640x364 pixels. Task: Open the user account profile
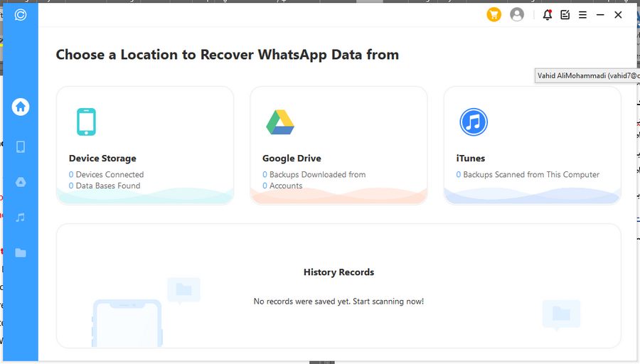(x=517, y=14)
